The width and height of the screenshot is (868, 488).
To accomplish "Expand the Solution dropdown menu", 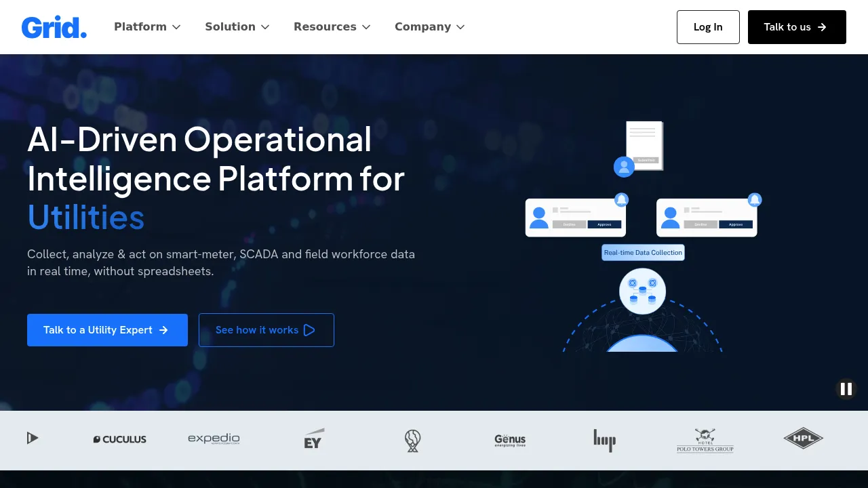I will 237,27.
